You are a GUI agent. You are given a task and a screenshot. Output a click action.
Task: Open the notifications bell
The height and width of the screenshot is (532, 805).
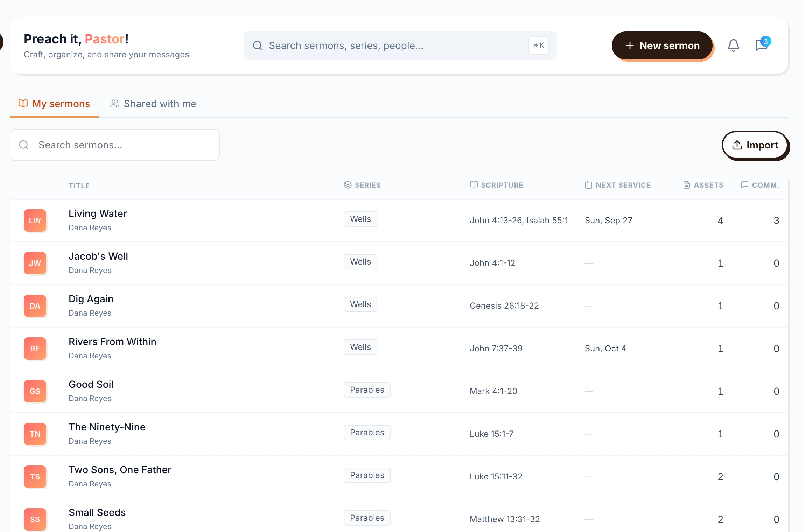pyautogui.click(x=733, y=45)
